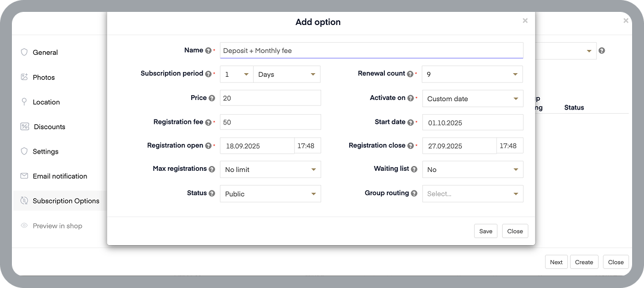Click the Preview in shop eye icon

pyautogui.click(x=24, y=226)
